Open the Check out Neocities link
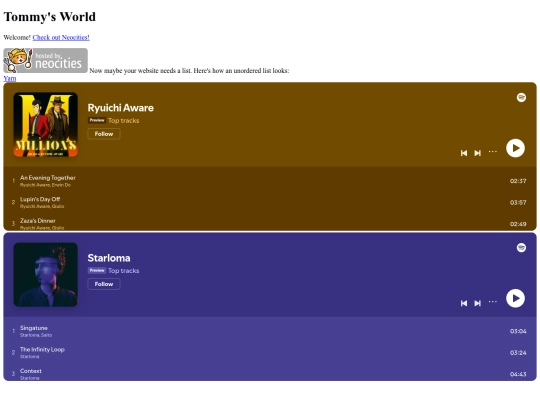Screen dimensions: 540x405 pyautogui.click(x=61, y=37)
